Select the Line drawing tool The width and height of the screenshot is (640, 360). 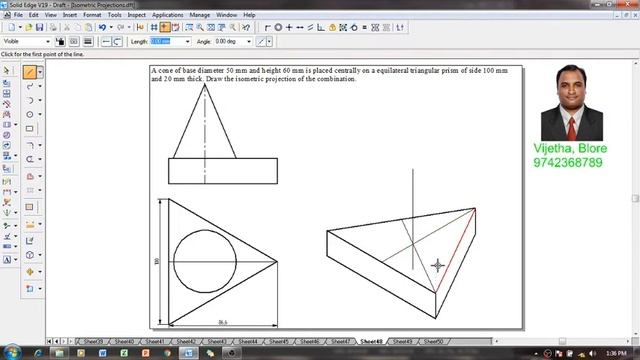[x=29, y=72]
